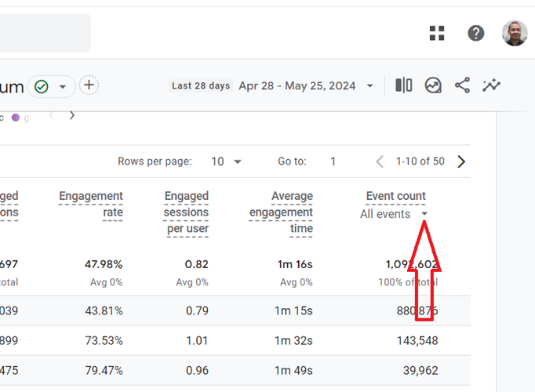
Task: Click the Go to page input field
Action: click(x=333, y=162)
